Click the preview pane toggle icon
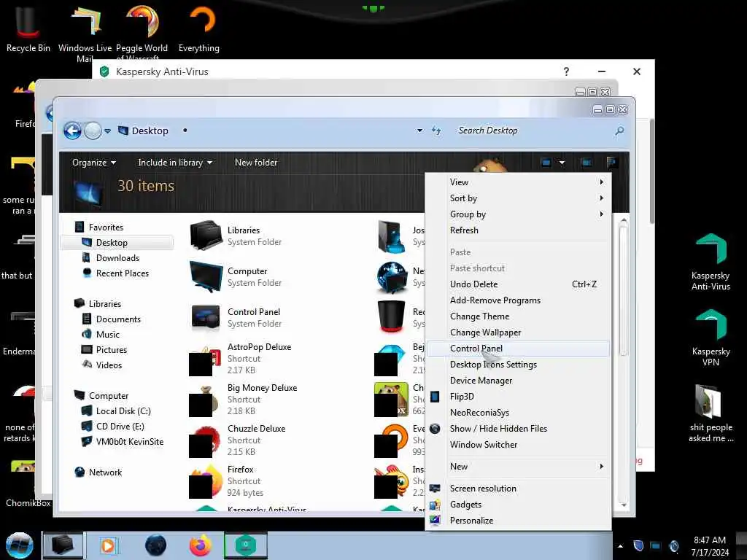Screen dimensions: 747x560 tap(587, 163)
